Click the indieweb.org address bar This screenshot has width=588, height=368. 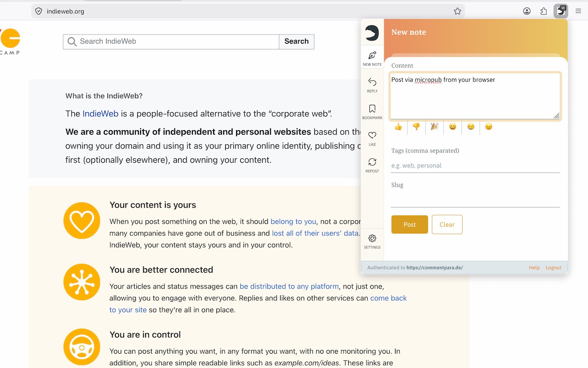tap(248, 11)
